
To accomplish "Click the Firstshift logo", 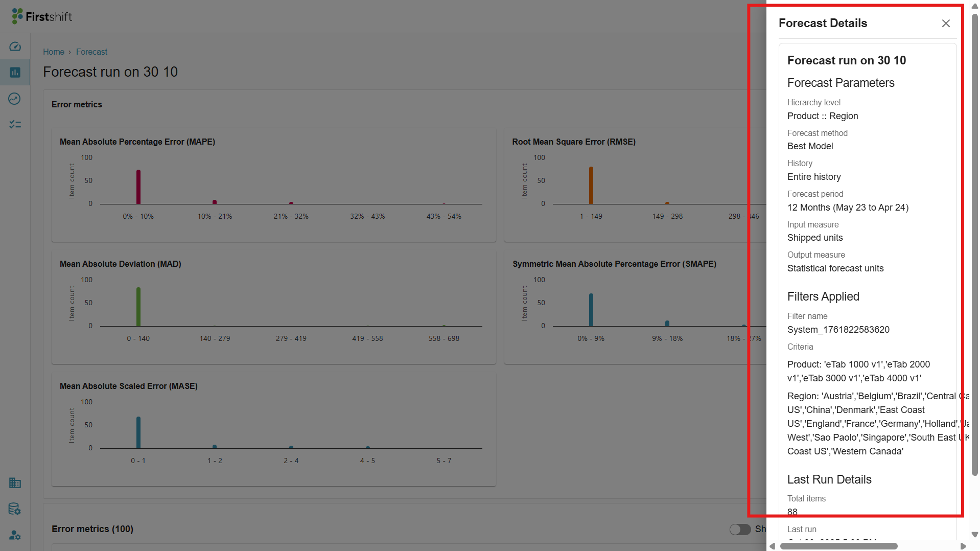I will [42, 16].
